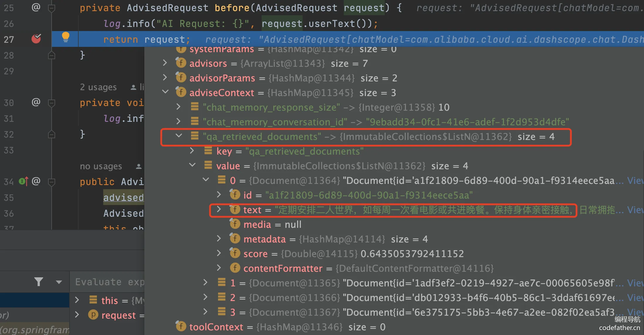Viewport: 644px width, 335px height.
Task: Collapse the value ImmutableCollections node
Action: point(192,165)
